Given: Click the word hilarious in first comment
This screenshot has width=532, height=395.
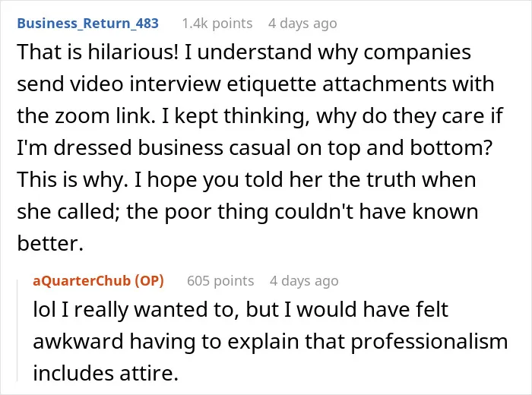Looking at the screenshot, I should click(133, 52).
